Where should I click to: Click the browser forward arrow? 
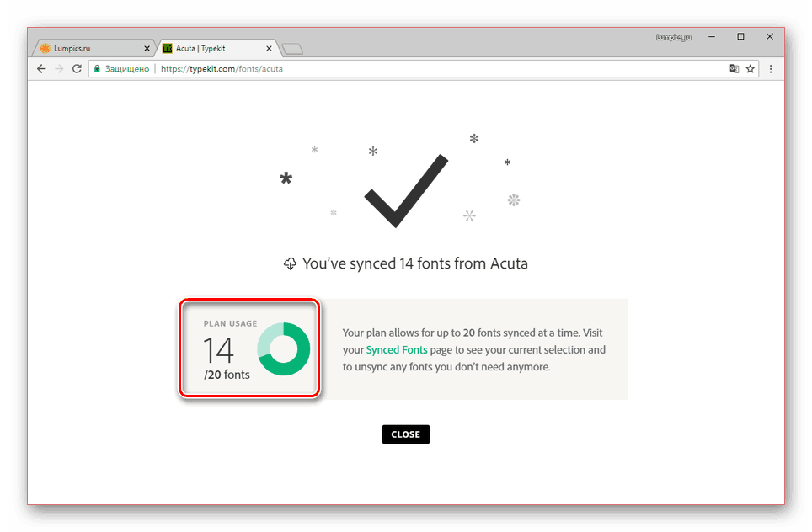click(59, 69)
